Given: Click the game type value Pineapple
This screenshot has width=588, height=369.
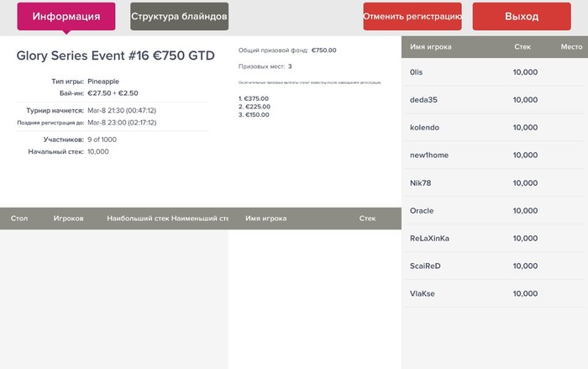Looking at the screenshot, I should click(x=103, y=82).
